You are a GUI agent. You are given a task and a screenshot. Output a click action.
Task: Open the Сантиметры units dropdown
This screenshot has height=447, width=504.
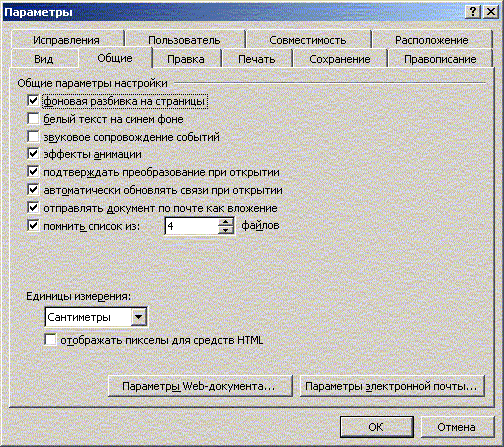coord(138,317)
